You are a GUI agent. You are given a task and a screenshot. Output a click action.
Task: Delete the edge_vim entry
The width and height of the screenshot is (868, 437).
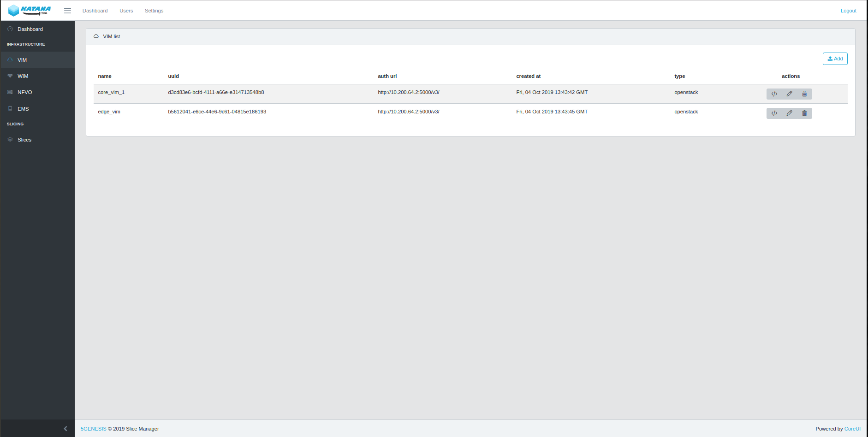[804, 113]
